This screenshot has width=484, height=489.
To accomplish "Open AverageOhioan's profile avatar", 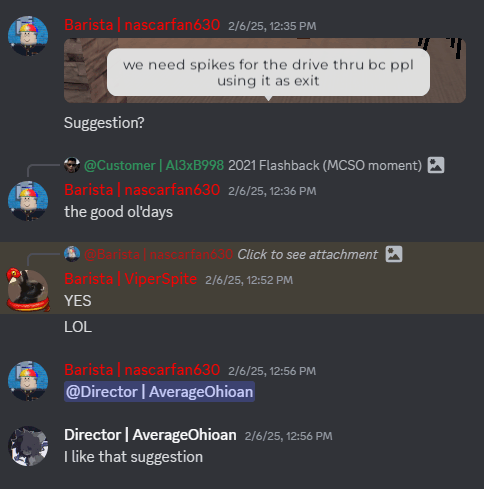I will point(28,446).
